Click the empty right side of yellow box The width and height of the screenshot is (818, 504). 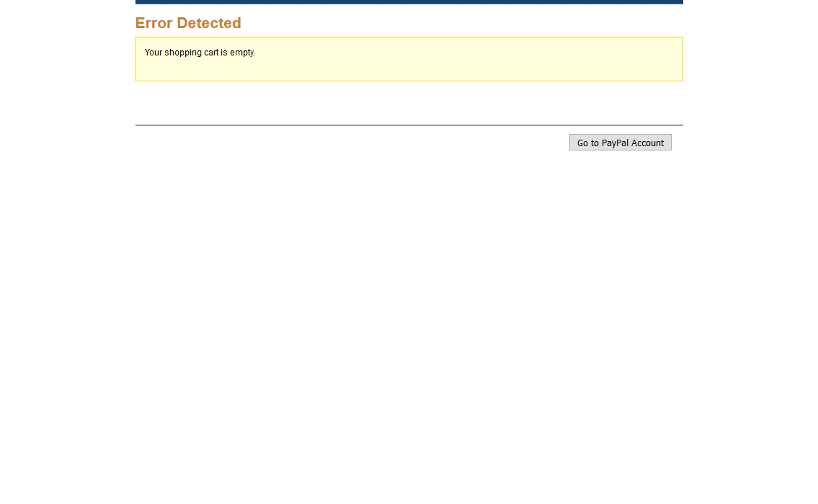[577, 59]
